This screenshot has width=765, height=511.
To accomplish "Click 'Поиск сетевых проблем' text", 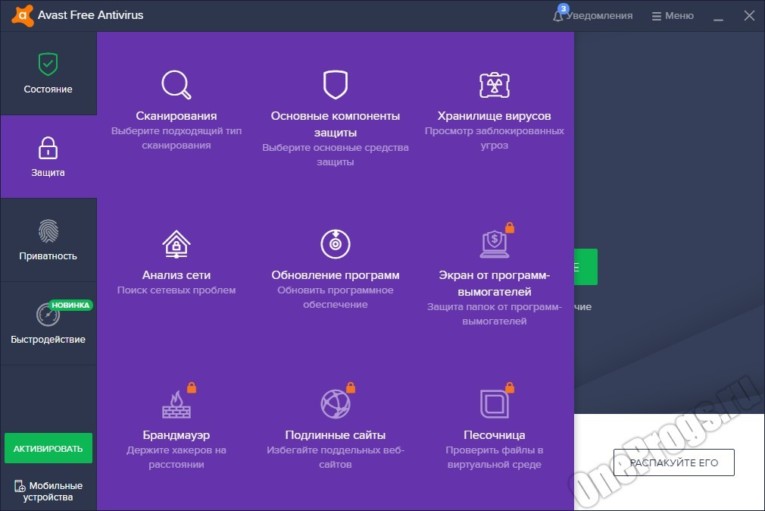I will 176,290.
